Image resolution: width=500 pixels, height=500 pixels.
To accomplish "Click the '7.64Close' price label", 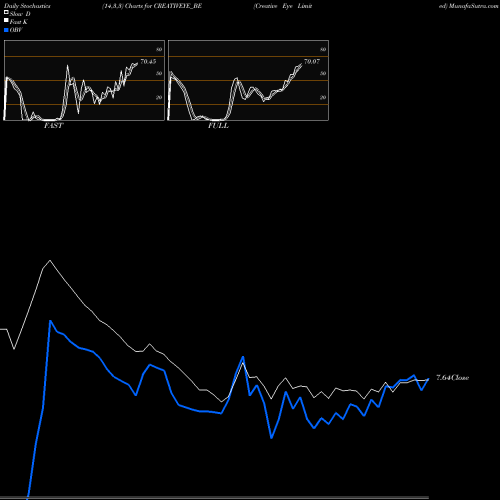I will (452, 378).
